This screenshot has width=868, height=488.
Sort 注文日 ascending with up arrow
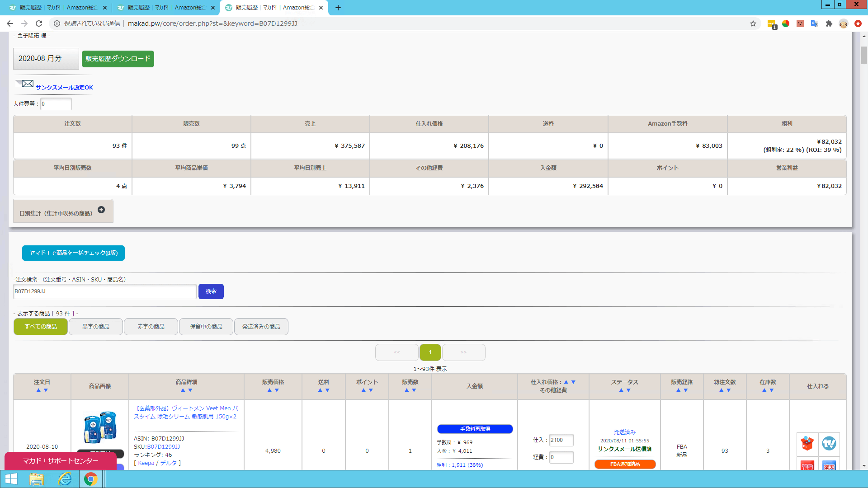[38, 390]
